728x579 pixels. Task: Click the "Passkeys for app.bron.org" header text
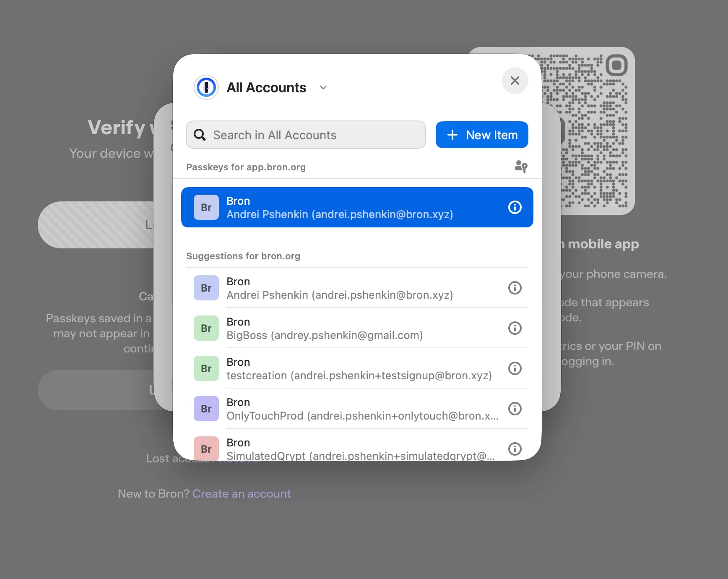pos(246,167)
